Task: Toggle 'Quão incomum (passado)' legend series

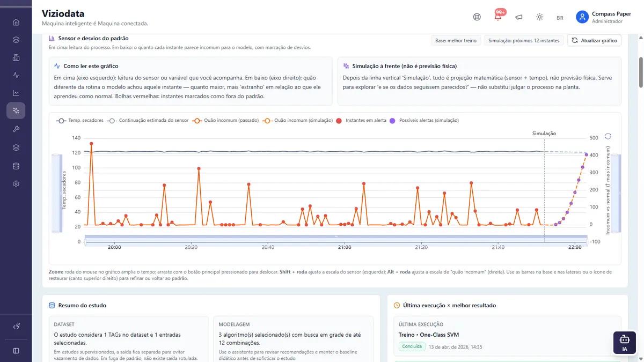Action: coord(226,121)
